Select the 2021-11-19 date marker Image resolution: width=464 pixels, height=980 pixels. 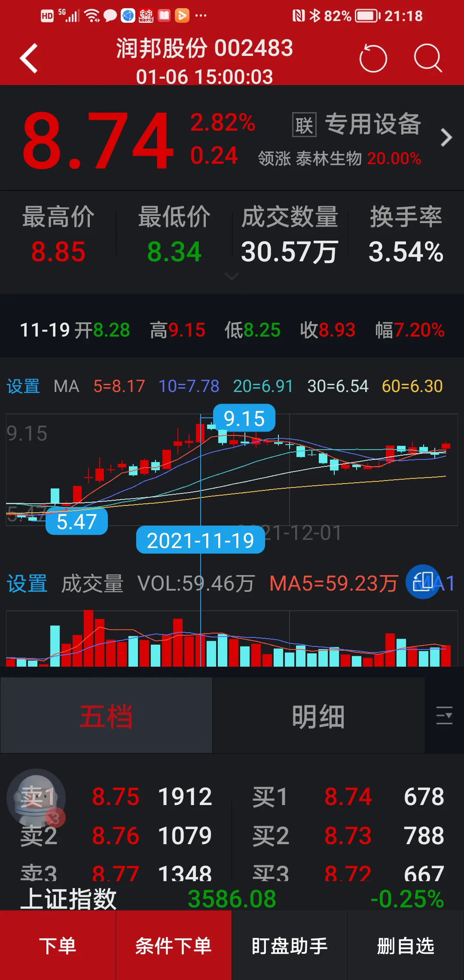coord(200,540)
